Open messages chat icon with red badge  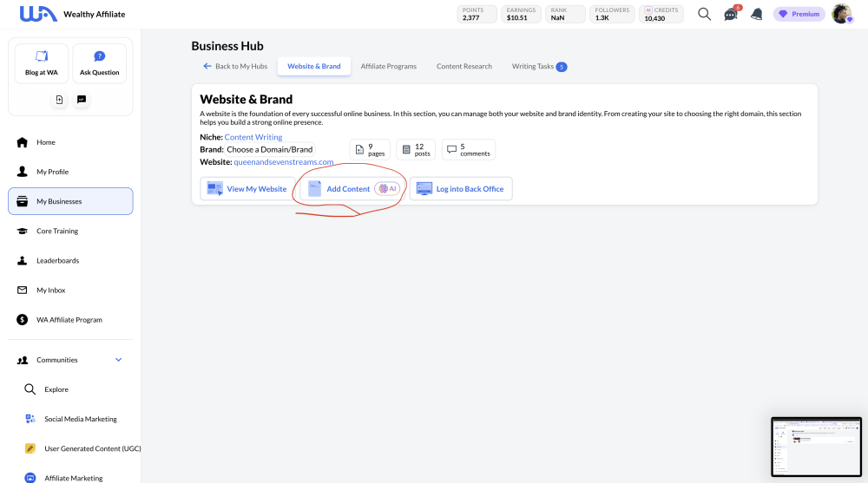[731, 14]
